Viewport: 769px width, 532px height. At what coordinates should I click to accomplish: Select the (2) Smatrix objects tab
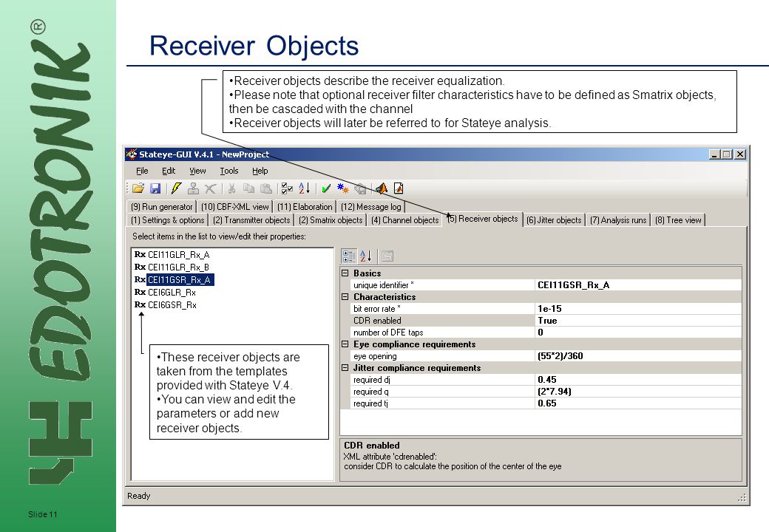pyautogui.click(x=331, y=220)
